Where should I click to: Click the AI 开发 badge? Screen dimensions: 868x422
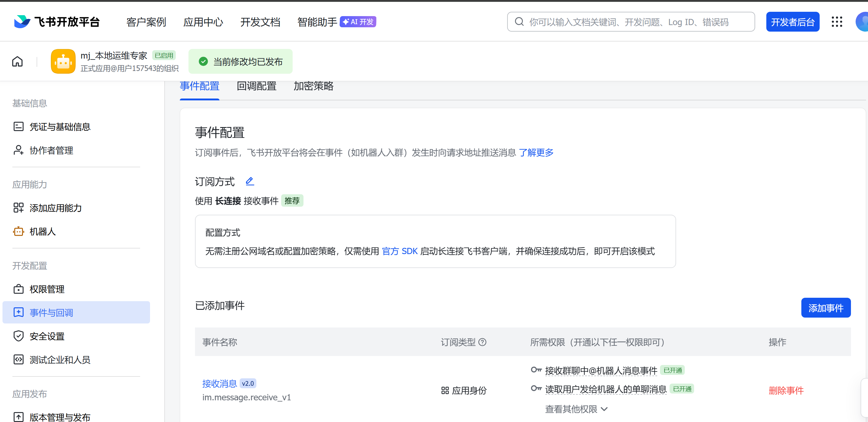[x=358, y=22]
